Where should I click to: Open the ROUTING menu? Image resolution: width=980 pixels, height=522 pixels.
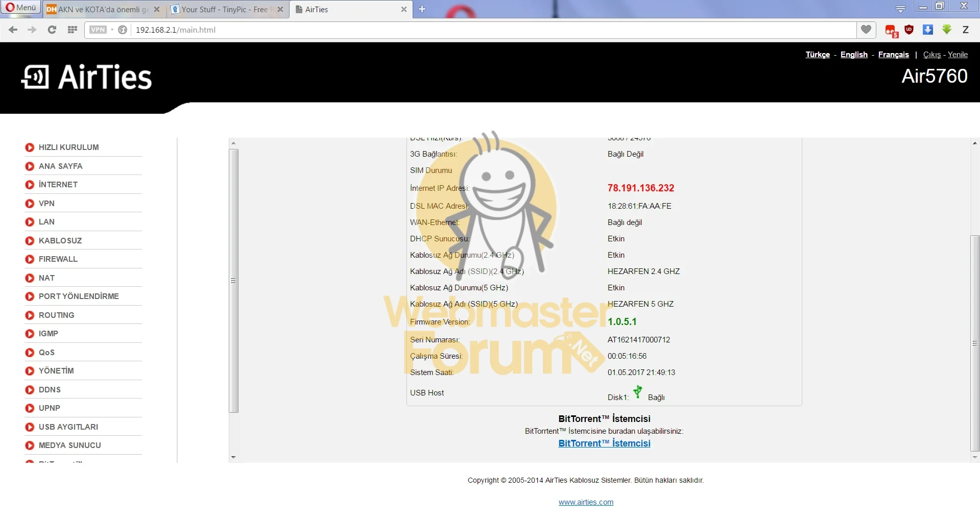(x=56, y=315)
